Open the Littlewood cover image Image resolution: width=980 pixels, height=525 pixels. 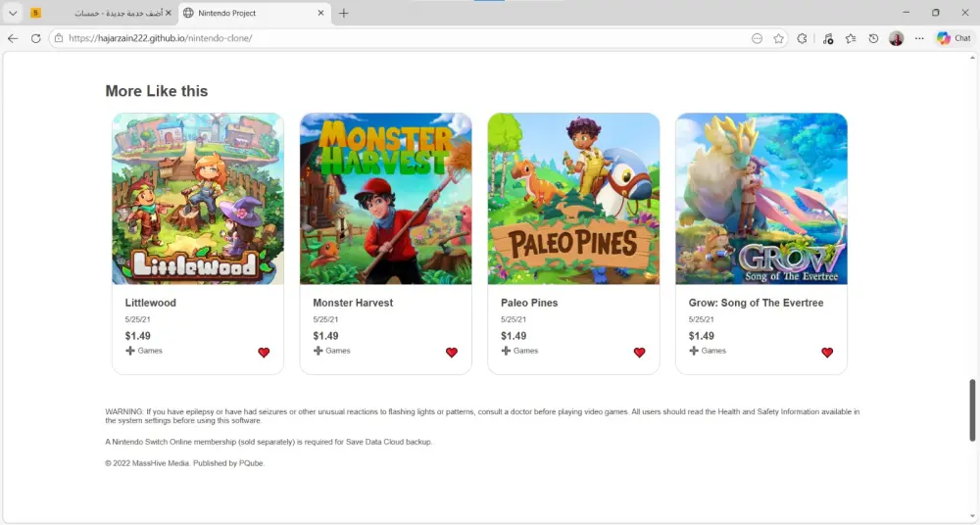coord(198,199)
